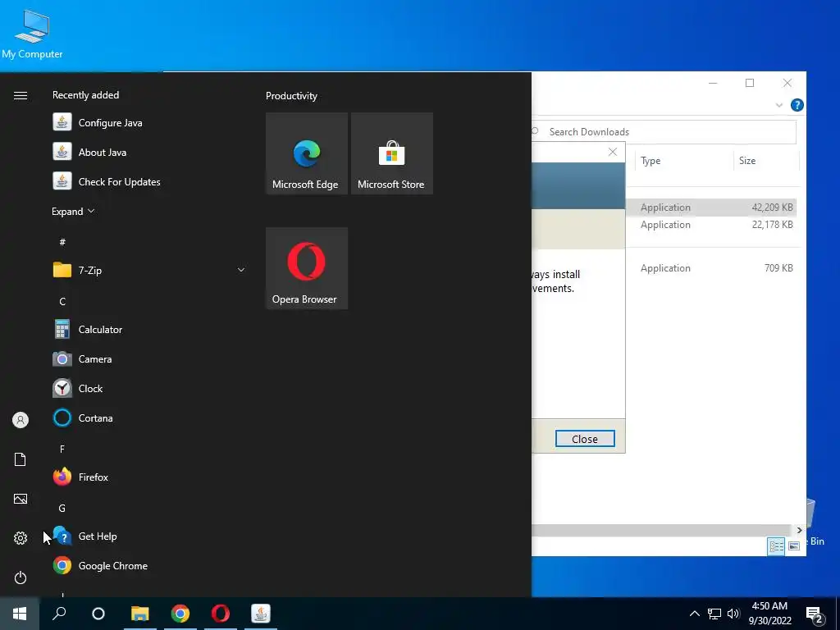Click the Cortana circle on taskbar
Image resolution: width=840 pixels, height=630 pixels.
click(98, 614)
